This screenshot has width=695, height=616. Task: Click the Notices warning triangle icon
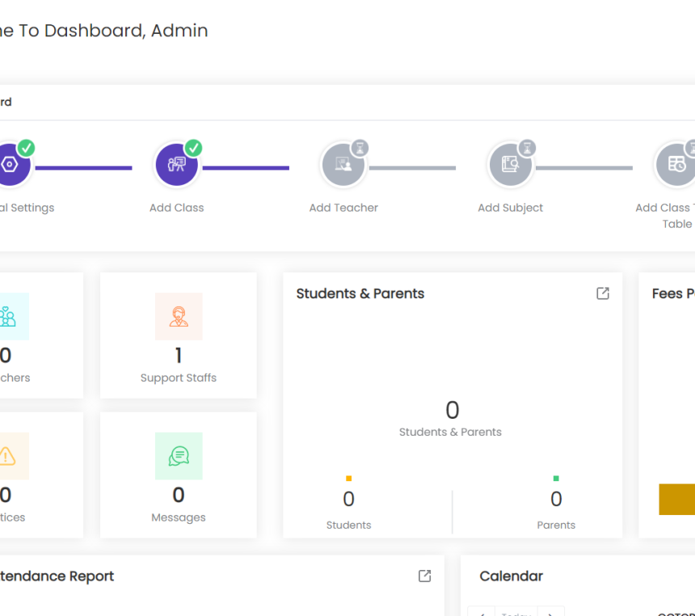[x=7, y=456]
